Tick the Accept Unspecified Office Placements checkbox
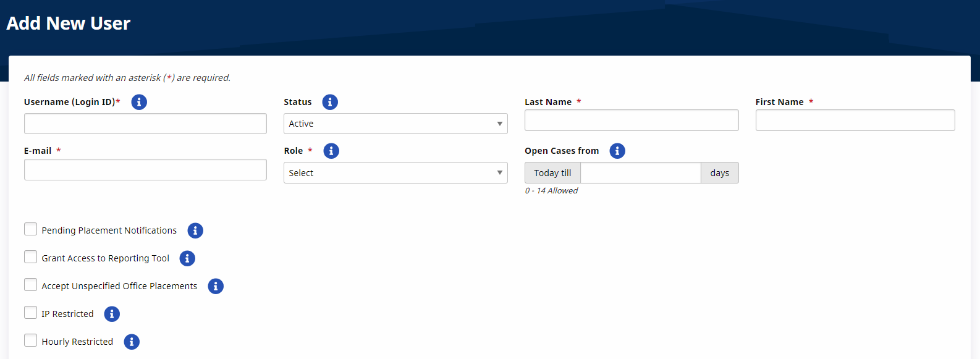This screenshot has height=359, width=980. point(30,285)
